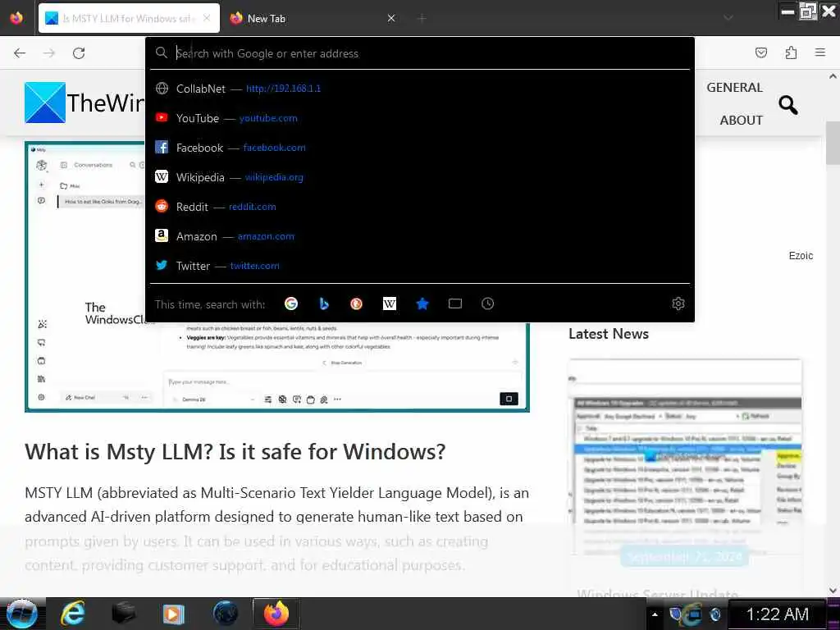Image resolution: width=840 pixels, height=630 pixels.
Task: Click the Firefox View icon in tab bar
Action: pyautogui.click(x=16, y=18)
